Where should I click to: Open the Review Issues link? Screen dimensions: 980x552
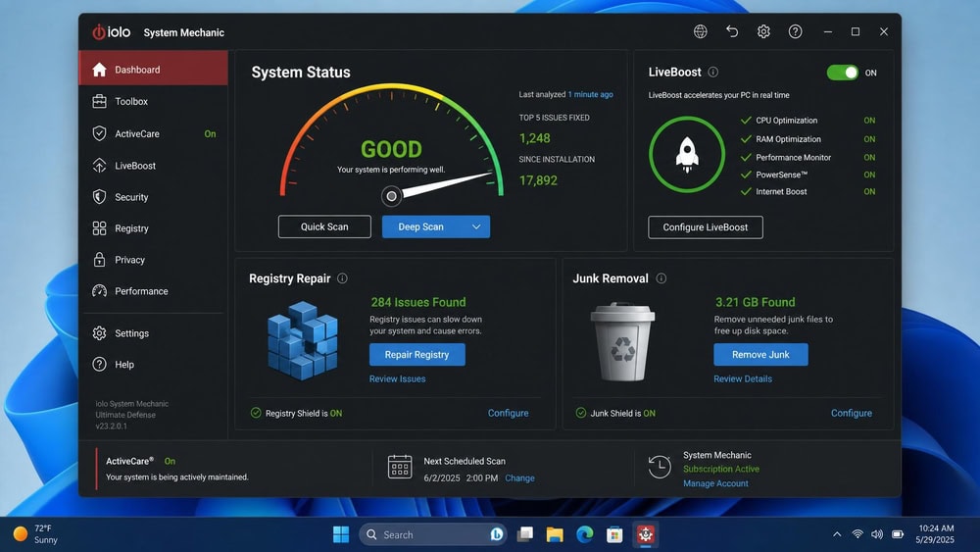(397, 378)
